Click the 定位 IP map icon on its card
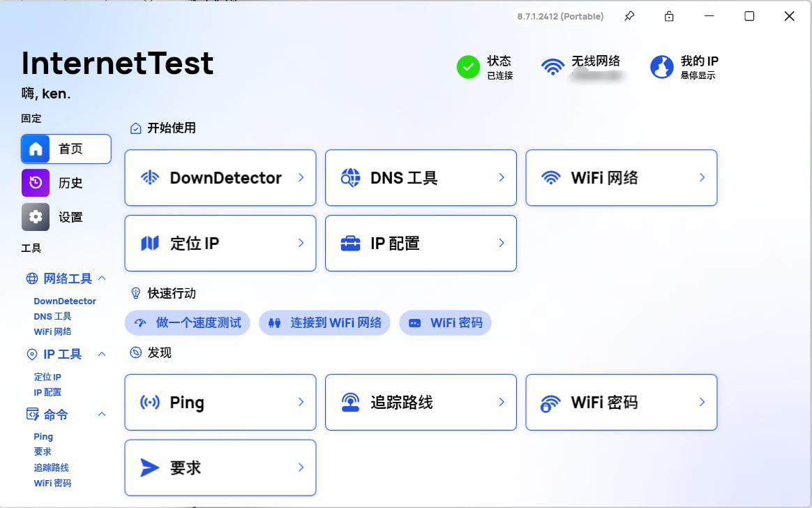The image size is (812, 508). pos(149,243)
